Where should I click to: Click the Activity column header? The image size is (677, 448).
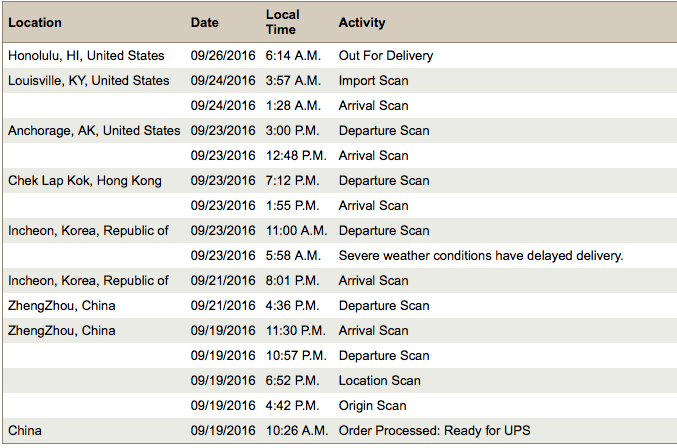362,22
